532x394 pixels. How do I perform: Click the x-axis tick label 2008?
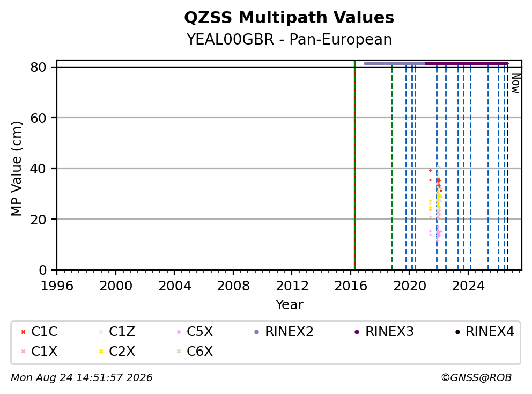[x=233, y=286]
